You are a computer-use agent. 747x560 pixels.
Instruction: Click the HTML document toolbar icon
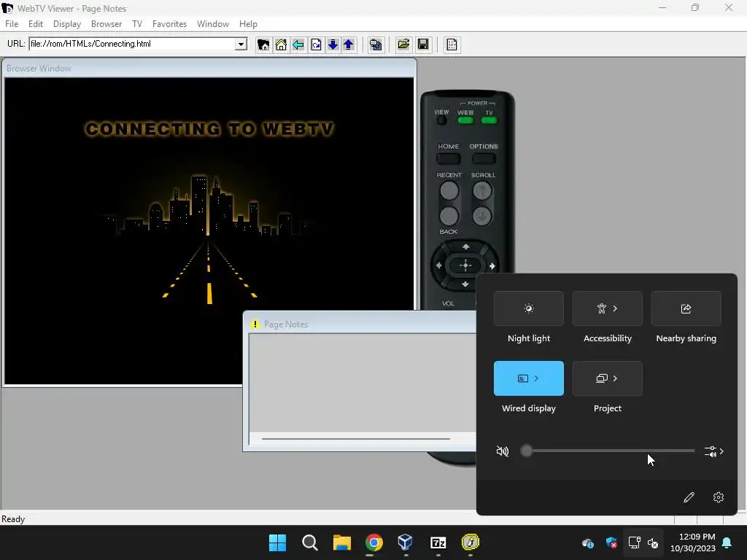tap(452, 44)
